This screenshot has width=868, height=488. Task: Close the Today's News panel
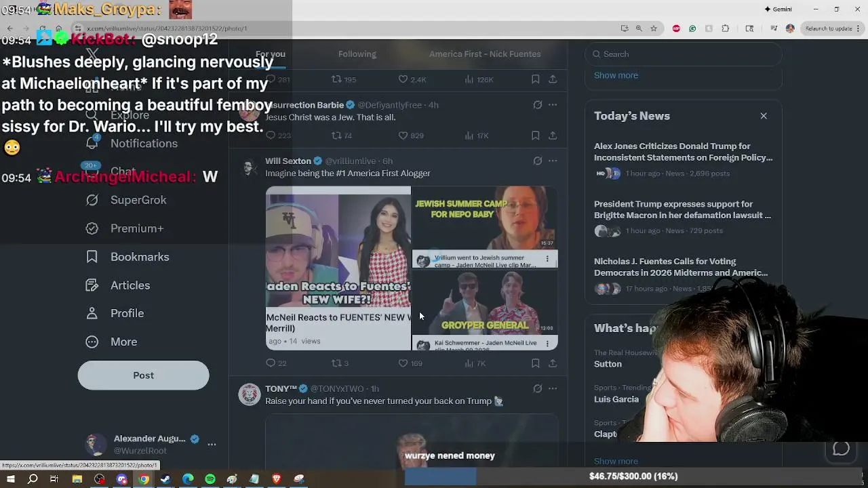point(764,116)
